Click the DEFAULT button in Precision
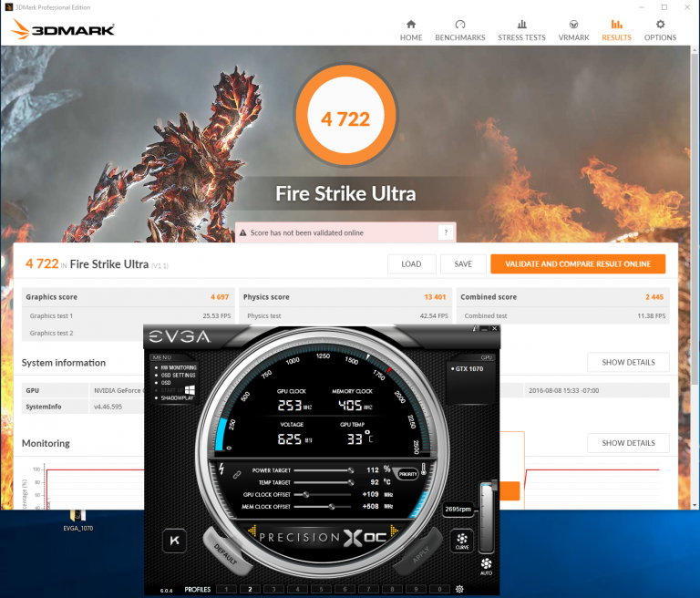Image resolution: width=700 pixels, height=598 pixels. pos(226,553)
